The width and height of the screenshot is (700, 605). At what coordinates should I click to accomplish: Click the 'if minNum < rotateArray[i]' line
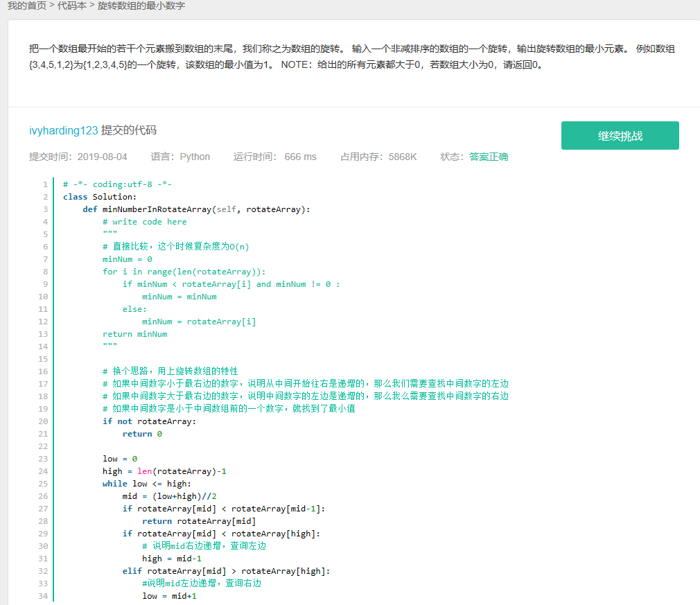231,284
